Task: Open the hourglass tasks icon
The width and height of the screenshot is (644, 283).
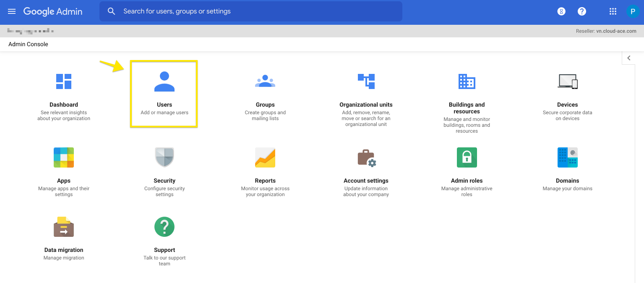Action: 561,11
